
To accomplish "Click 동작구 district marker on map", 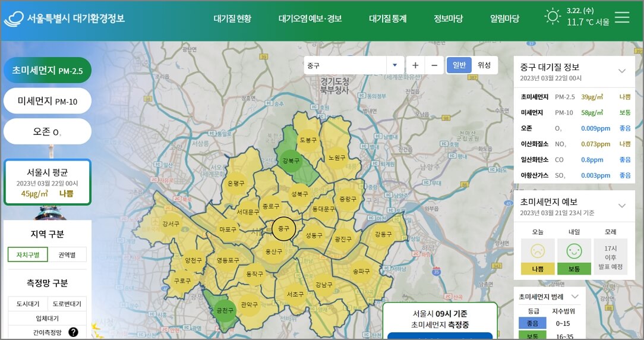I will point(254,273).
